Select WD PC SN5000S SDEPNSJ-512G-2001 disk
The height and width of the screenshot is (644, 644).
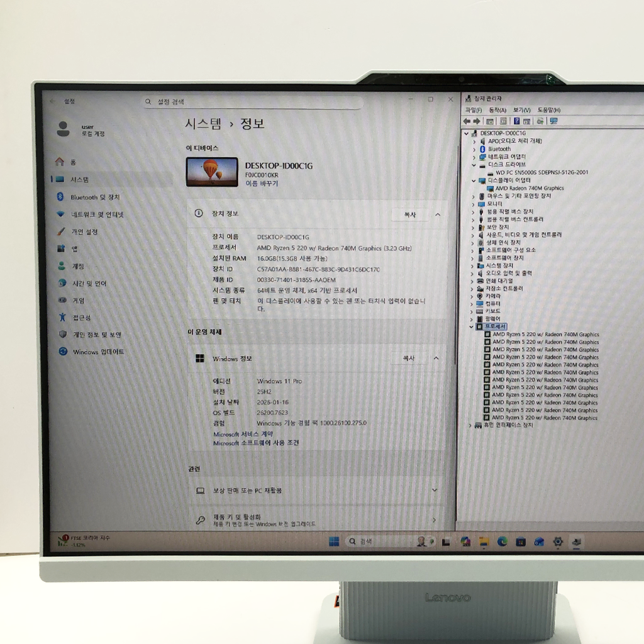[541, 172]
